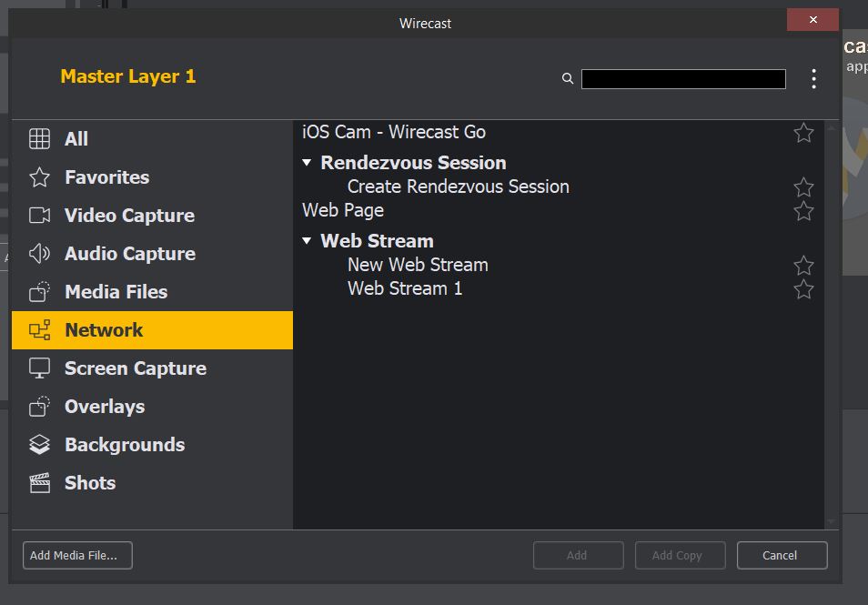Close the Wirecast dialog window
This screenshot has width=868, height=605.
click(x=812, y=20)
